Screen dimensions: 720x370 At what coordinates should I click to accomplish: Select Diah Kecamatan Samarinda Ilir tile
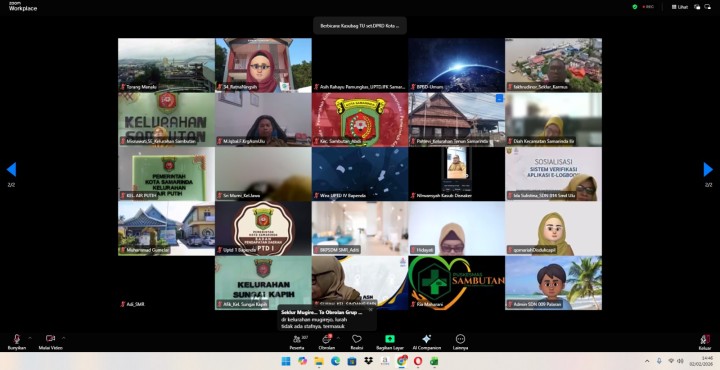[553, 119]
